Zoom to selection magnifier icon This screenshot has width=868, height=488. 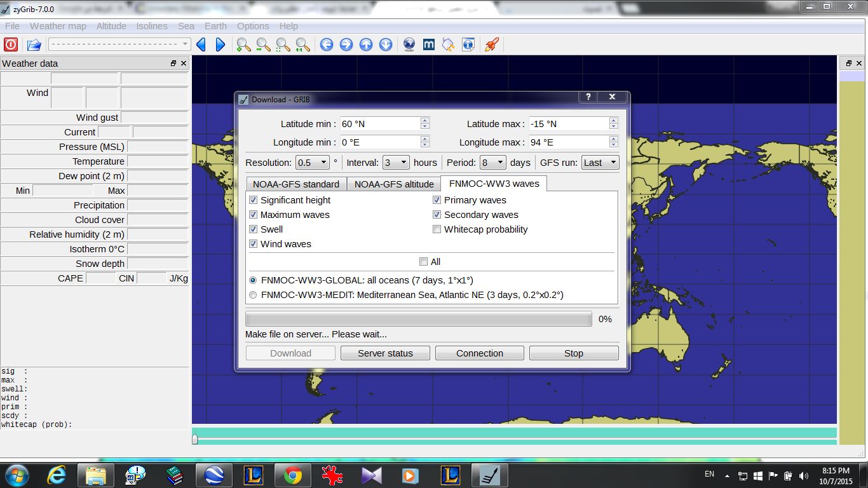click(283, 44)
